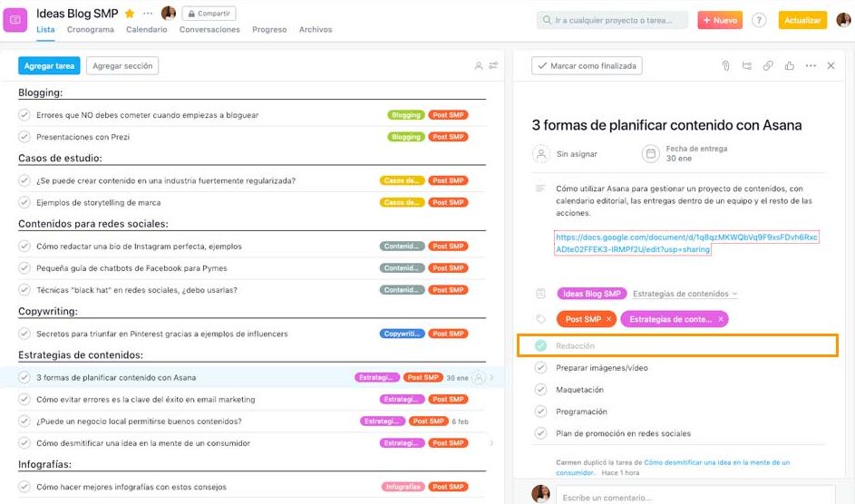Click the 'Infografías:' section header

tap(44, 464)
